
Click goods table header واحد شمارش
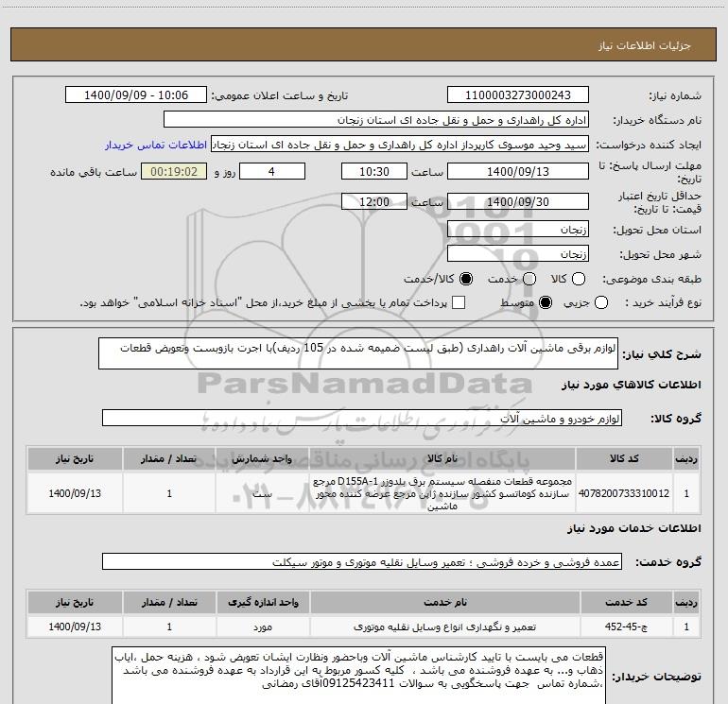262,458
